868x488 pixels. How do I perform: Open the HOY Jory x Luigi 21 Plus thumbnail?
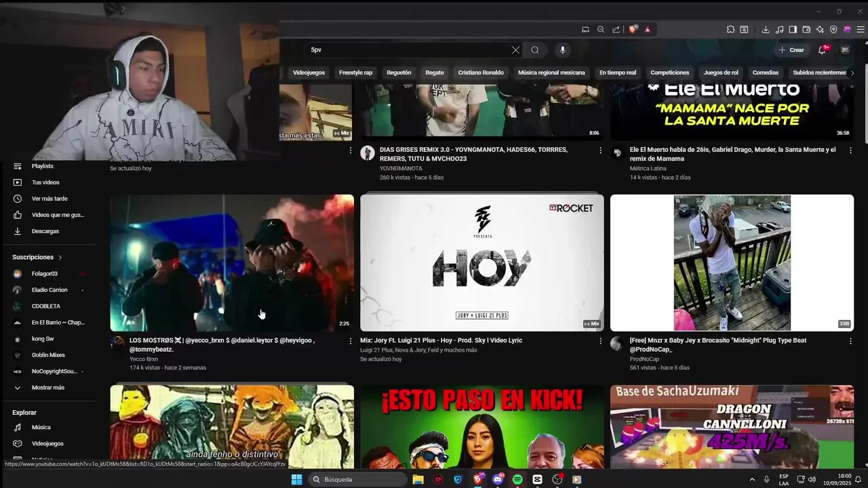pos(481,263)
